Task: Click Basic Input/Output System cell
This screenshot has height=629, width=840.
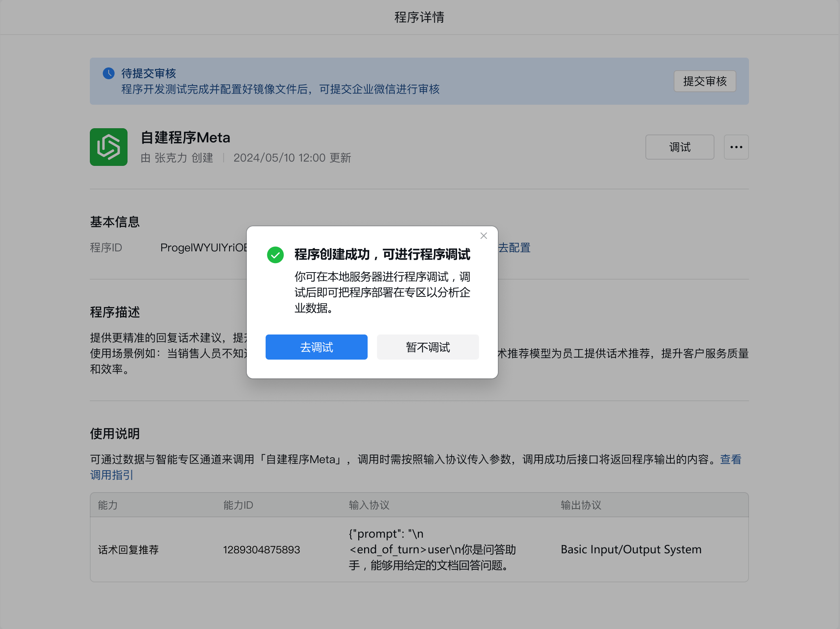Action: pos(631,550)
